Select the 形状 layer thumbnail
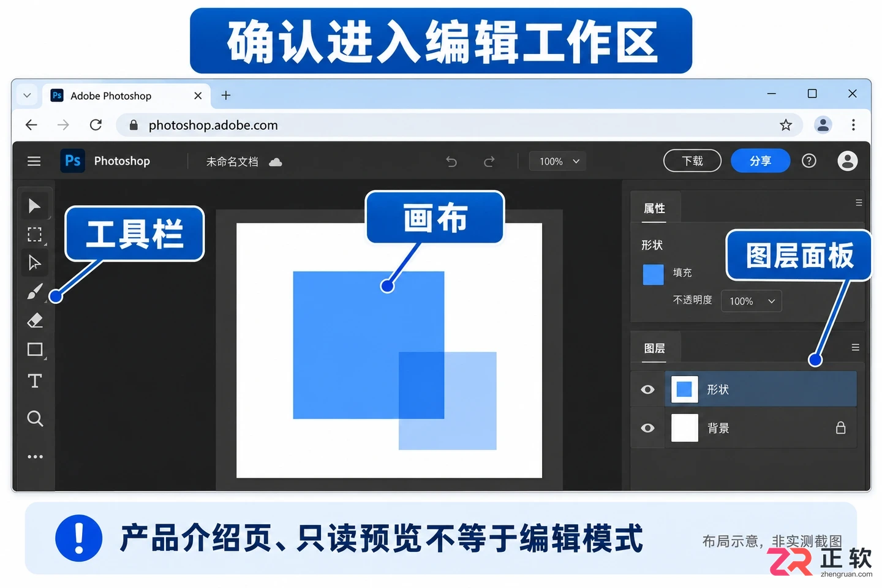Image resolution: width=882 pixels, height=588 pixels. click(x=684, y=390)
